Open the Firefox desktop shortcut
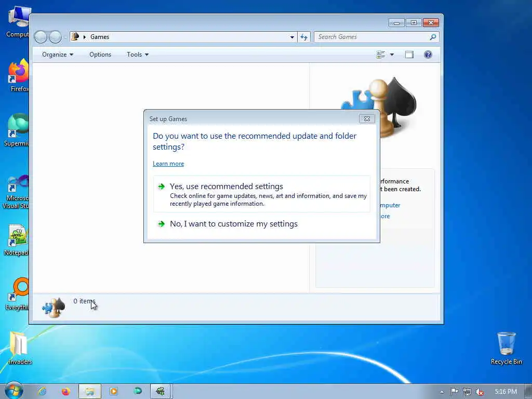 click(19, 75)
